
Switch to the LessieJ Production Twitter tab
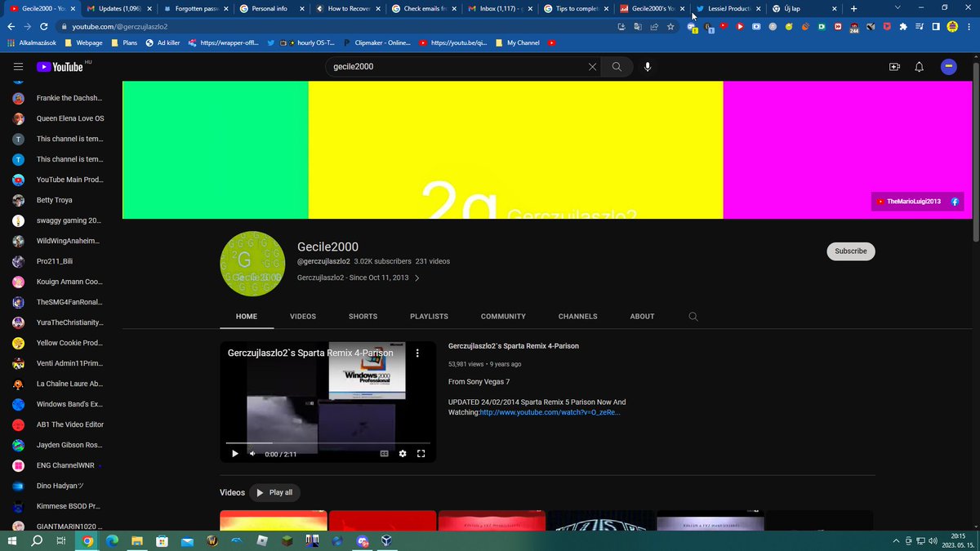[x=728, y=8]
